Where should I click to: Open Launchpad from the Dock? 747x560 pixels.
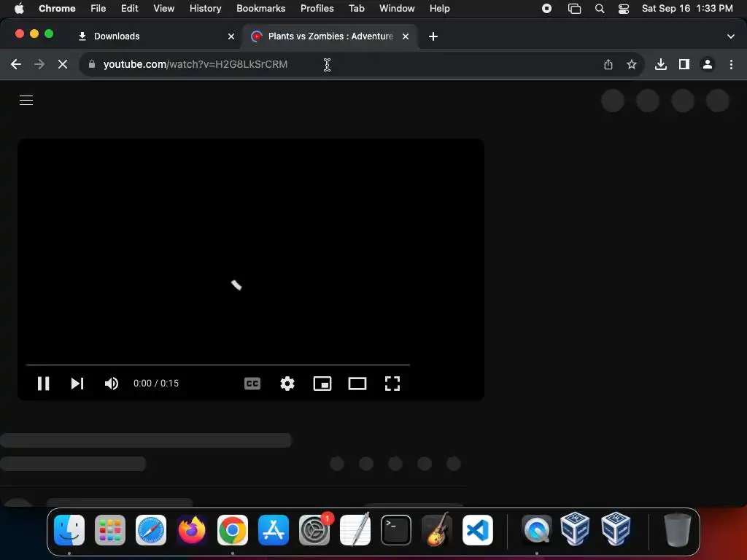110,530
